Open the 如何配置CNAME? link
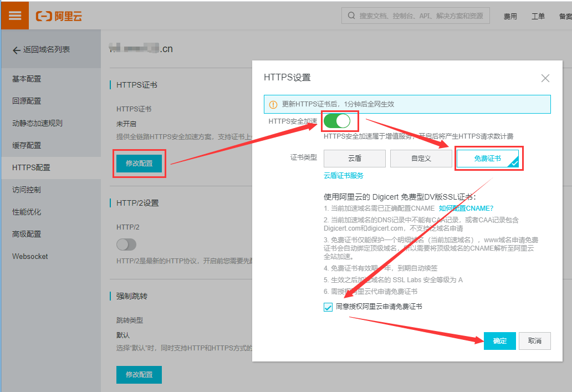572x392 pixels. [x=466, y=208]
